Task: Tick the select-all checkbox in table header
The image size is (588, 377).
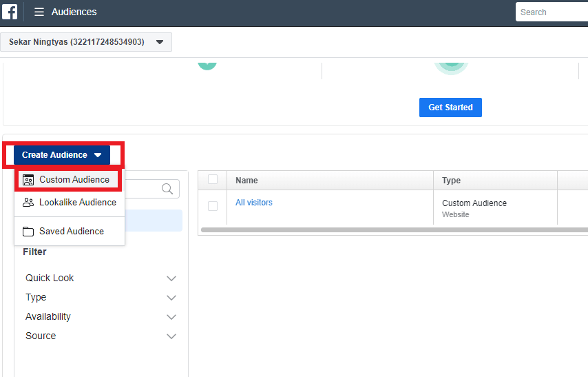Action: [x=213, y=179]
